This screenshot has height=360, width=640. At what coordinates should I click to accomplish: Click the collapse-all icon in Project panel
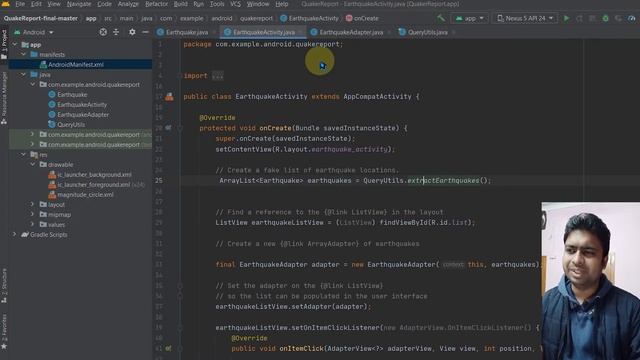click(x=116, y=32)
